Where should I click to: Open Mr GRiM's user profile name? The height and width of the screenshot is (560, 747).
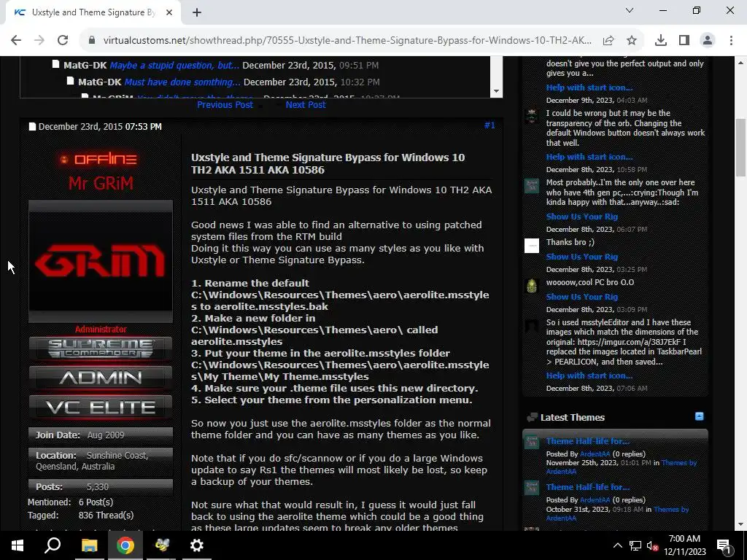point(101,183)
